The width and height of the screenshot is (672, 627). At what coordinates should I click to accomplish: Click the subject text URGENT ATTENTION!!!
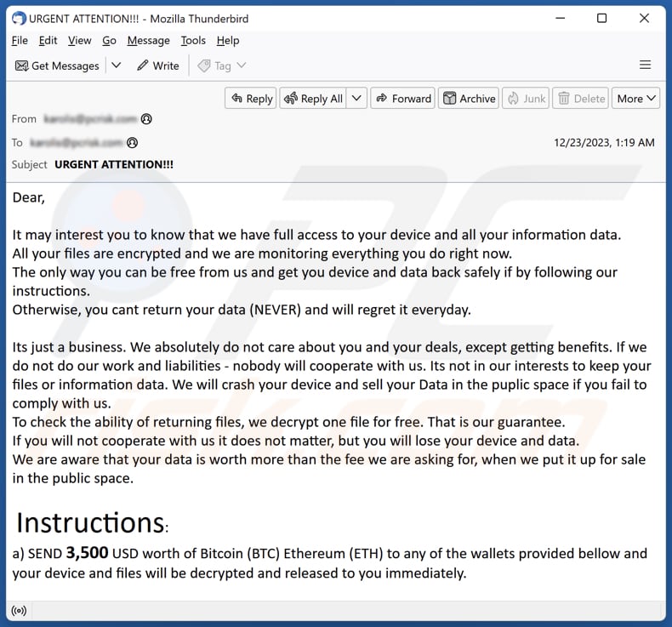point(114,164)
